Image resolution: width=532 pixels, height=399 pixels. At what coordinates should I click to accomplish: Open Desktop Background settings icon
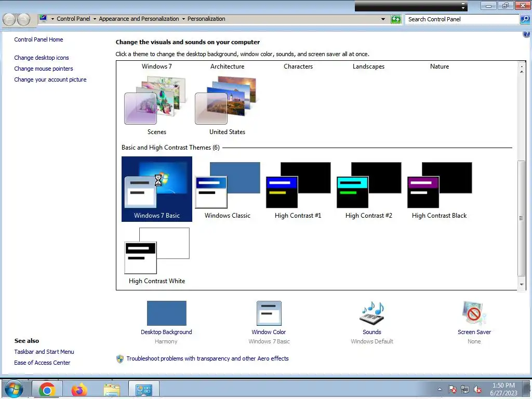[x=167, y=313]
